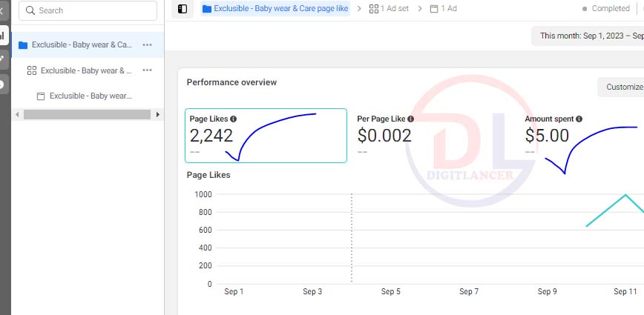This screenshot has height=315, width=644.
Task: Click the info icon next to Per Page Like
Action: click(411, 119)
